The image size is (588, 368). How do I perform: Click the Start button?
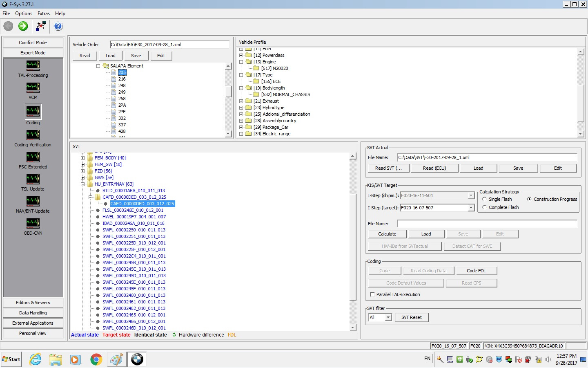[11, 359]
